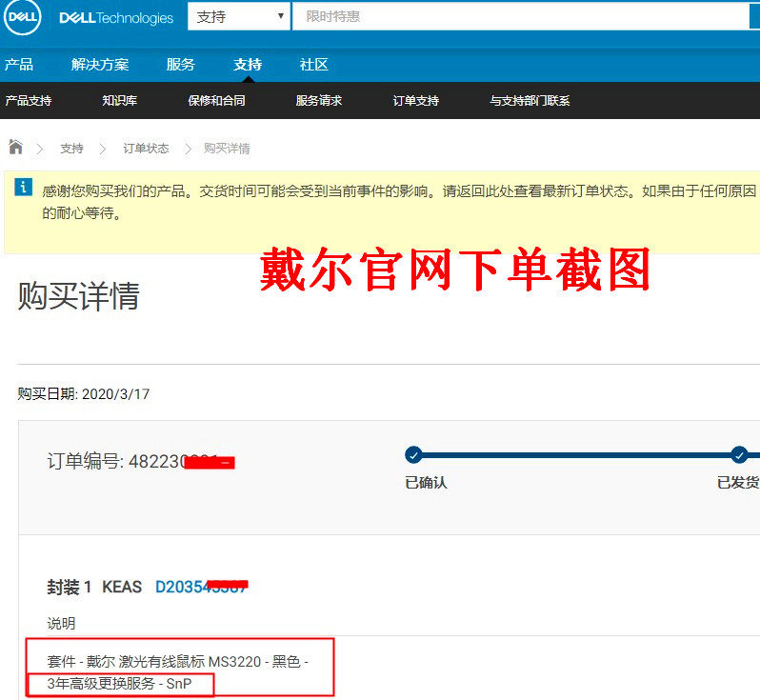The height and width of the screenshot is (700, 760).
Task: Go to 支持 breadcrumb link
Action: pyautogui.click(x=71, y=149)
